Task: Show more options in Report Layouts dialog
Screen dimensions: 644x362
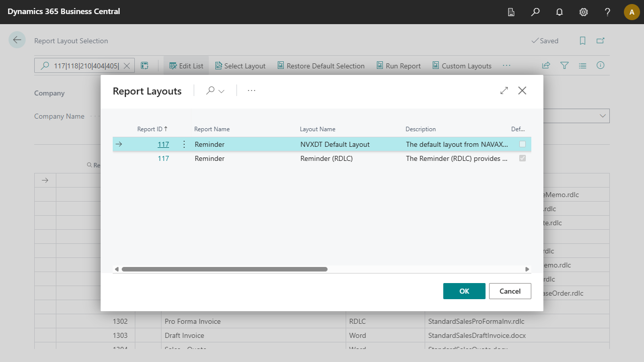Action: pos(252,90)
